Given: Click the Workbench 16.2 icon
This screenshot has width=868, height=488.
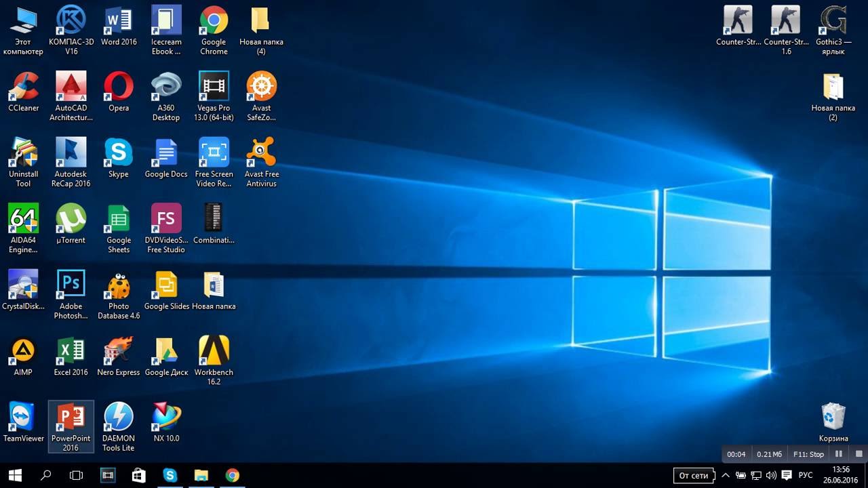Looking at the screenshot, I should click(214, 361).
